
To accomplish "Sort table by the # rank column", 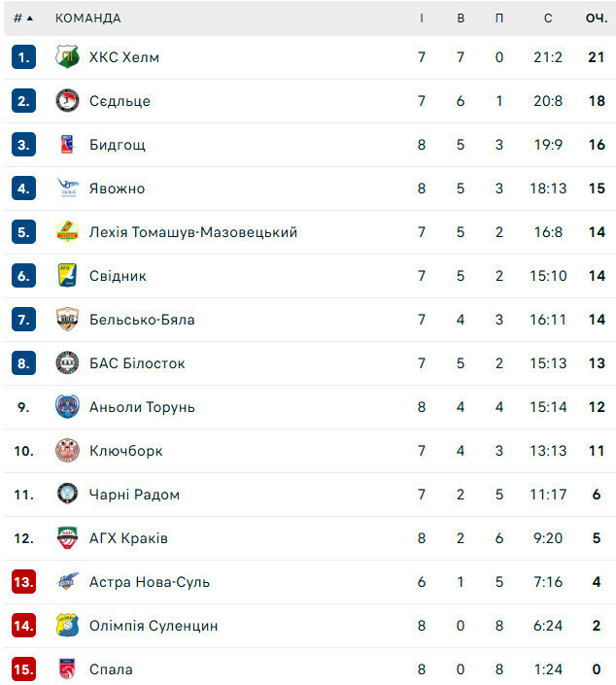I will (23, 18).
